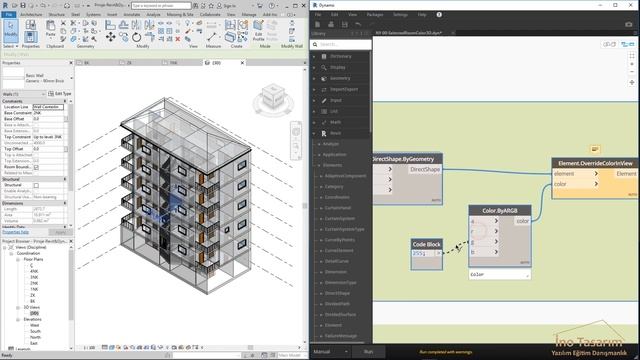Click the Dynamo zoom in plus icon

632,64
